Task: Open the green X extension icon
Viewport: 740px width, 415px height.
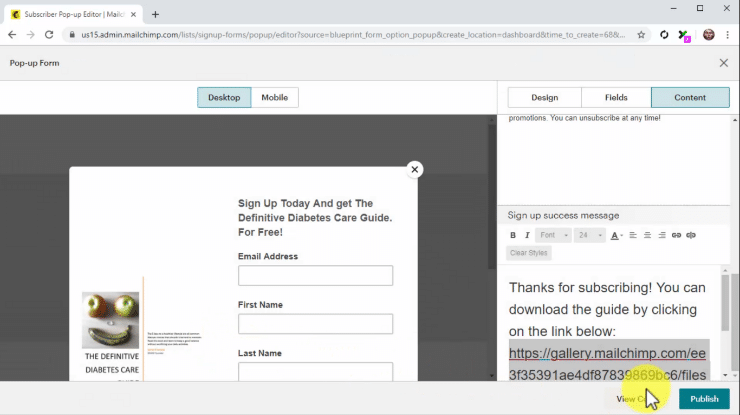Action: pos(683,35)
